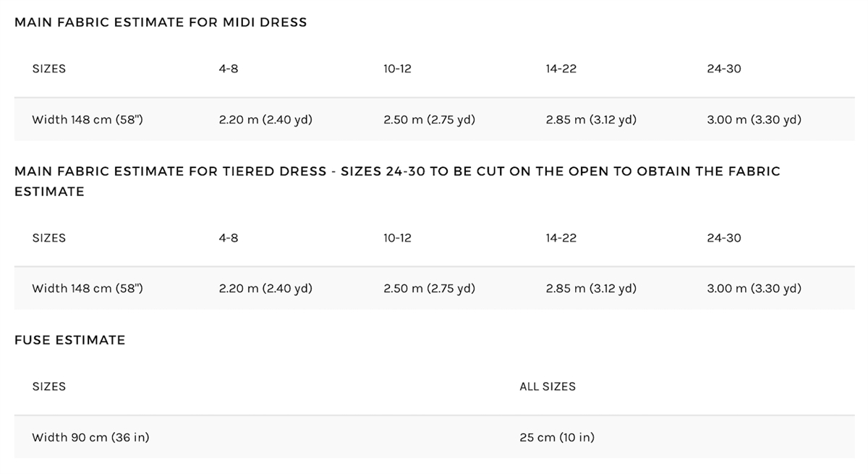Select 2.20 m (2.40 yd) in tiered dress table
This screenshot has height=474, width=868.
[265, 288]
